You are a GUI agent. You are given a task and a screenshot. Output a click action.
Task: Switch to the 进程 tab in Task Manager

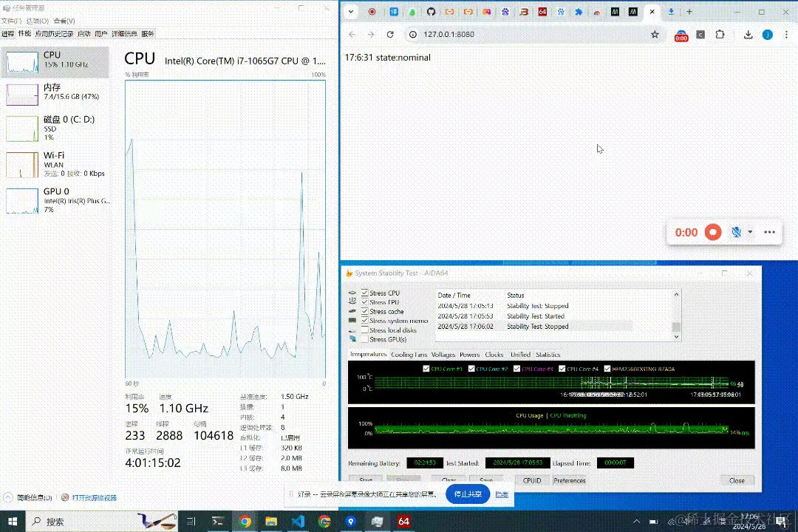[x=7, y=33]
